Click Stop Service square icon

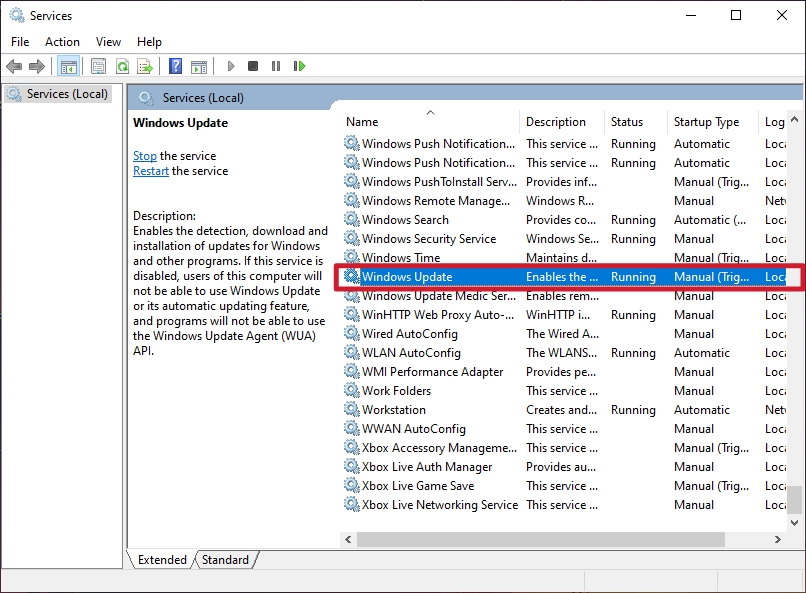(x=253, y=66)
